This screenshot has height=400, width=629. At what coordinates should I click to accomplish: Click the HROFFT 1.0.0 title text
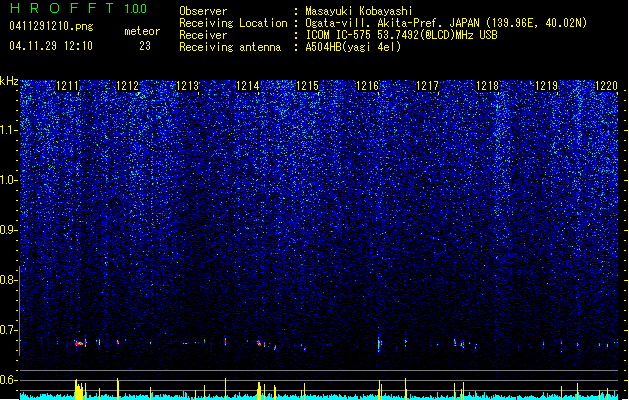coord(79,8)
